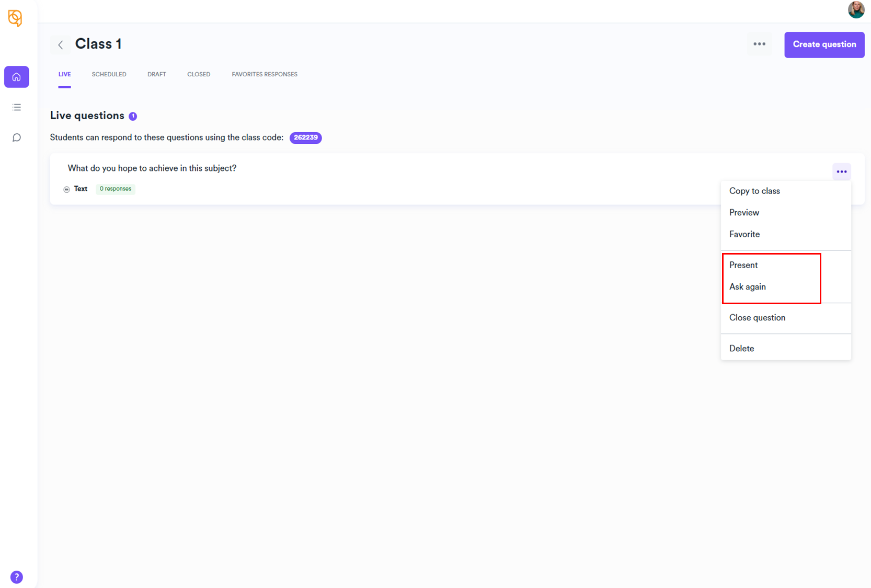Choose Preview from the context menu
871x588 pixels.
[744, 213]
